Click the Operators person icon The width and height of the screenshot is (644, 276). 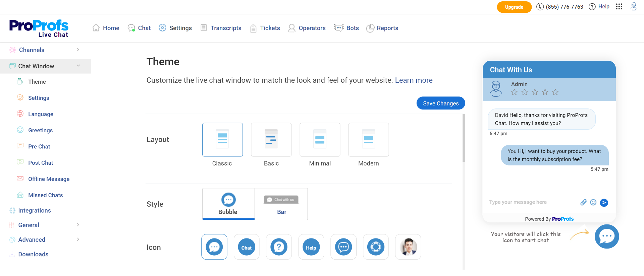point(292,28)
